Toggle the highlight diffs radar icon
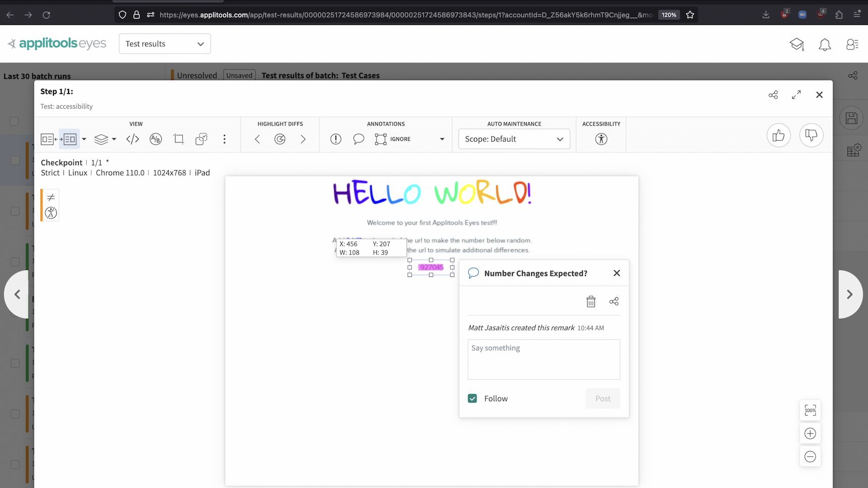Screen dimensions: 868x488 coord(280,139)
